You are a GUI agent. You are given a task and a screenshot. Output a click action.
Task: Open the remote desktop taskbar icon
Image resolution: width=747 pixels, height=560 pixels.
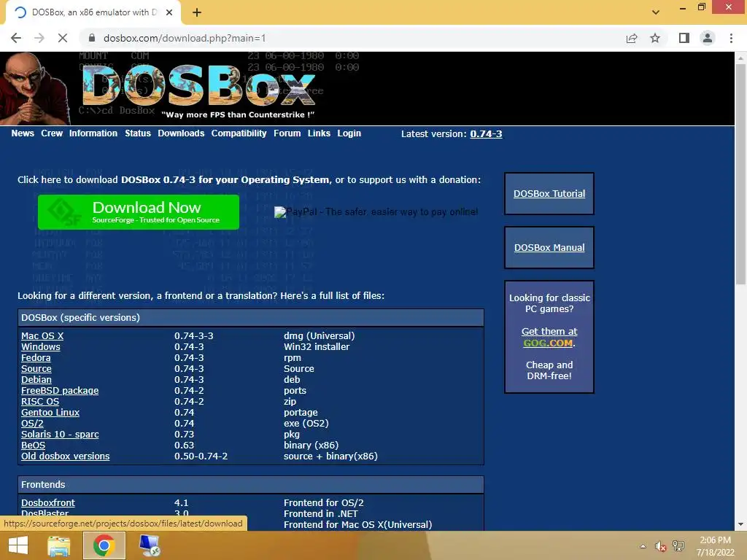click(150, 545)
